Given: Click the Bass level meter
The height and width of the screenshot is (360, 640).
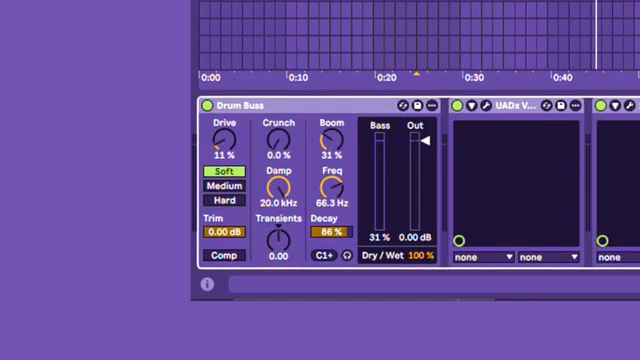Looking at the screenshot, I should 380,182.
